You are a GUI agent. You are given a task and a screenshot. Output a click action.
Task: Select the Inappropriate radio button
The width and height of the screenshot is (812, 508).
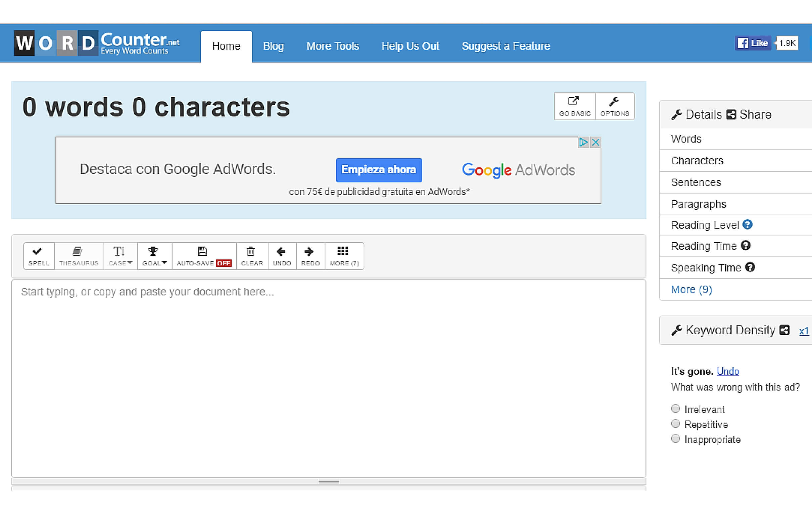[x=675, y=438]
